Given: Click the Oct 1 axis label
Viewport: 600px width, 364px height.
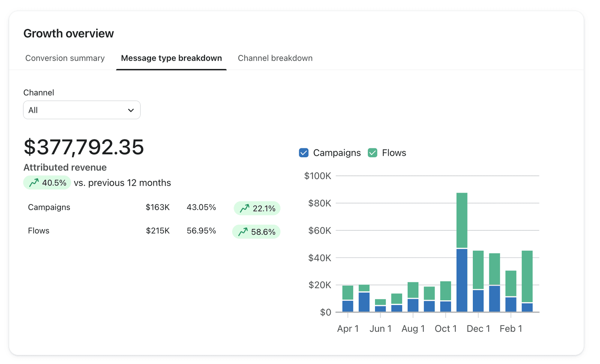Looking at the screenshot, I should (446, 329).
